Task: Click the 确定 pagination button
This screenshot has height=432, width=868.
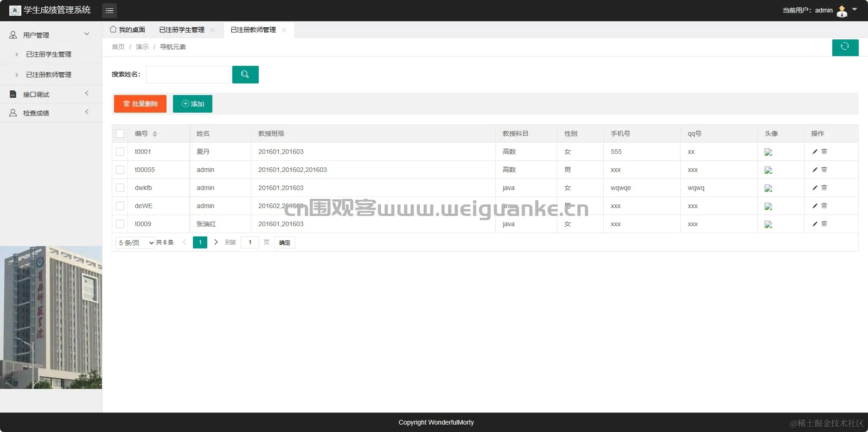Action: [x=285, y=242]
